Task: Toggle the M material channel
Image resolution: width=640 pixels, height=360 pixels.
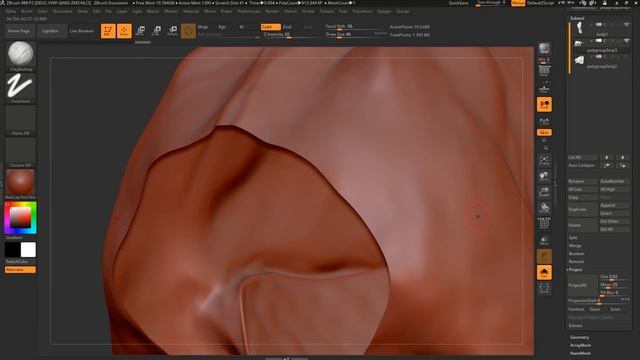Action: (241, 27)
